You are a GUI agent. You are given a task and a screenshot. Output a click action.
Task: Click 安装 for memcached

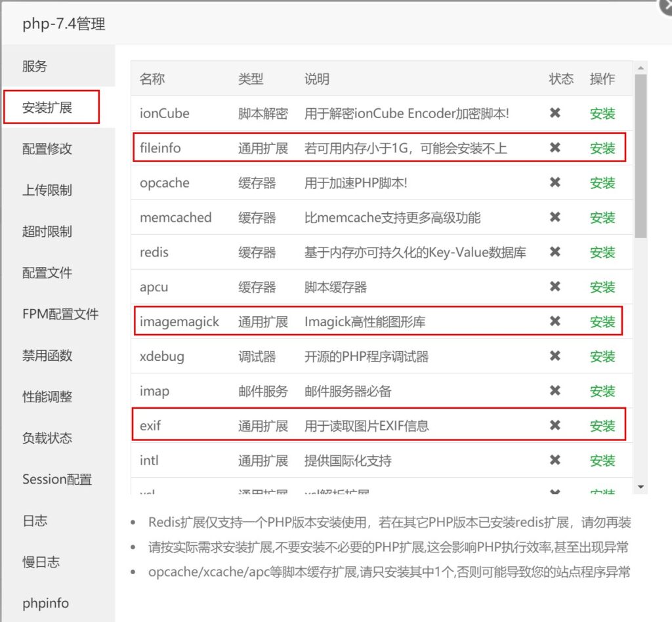pos(602,218)
